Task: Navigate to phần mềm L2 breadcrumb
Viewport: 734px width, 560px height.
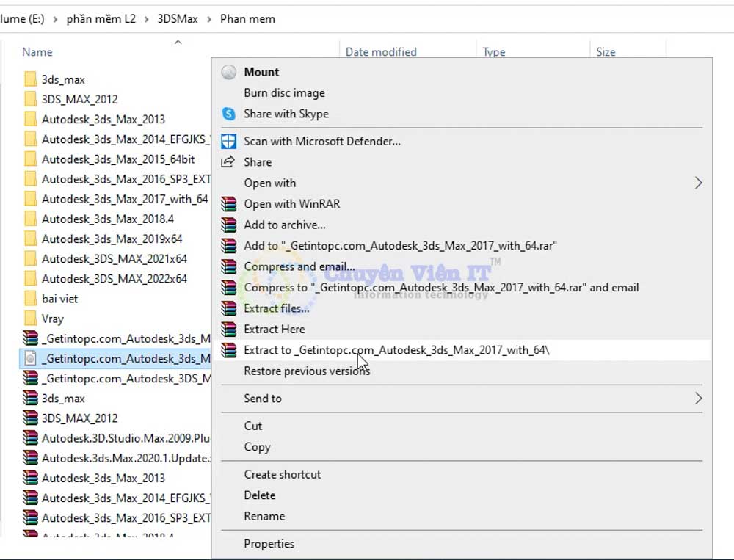Action: pyautogui.click(x=101, y=19)
